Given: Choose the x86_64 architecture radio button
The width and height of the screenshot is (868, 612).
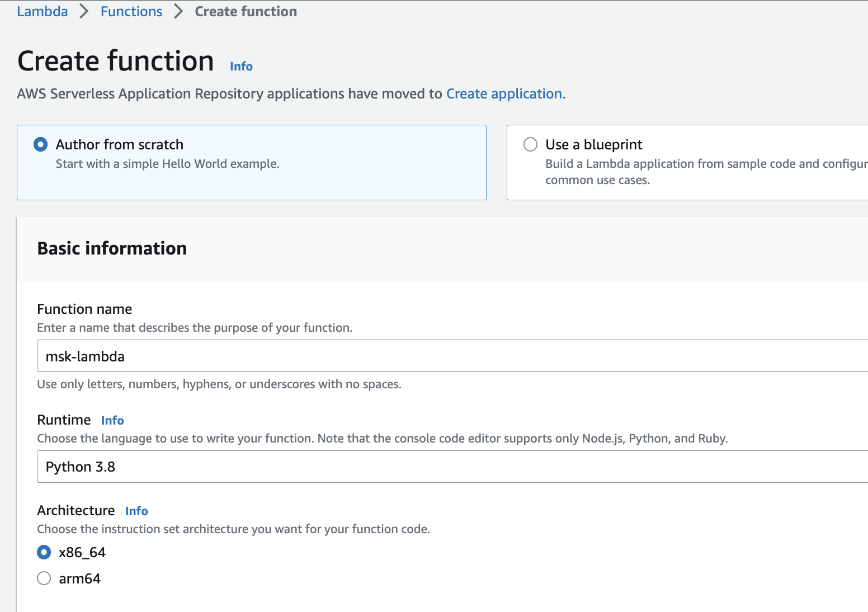Looking at the screenshot, I should click(44, 552).
